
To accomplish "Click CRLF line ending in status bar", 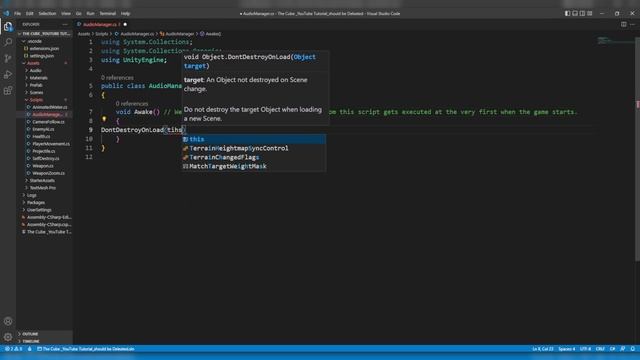I will pyautogui.click(x=600, y=349).
